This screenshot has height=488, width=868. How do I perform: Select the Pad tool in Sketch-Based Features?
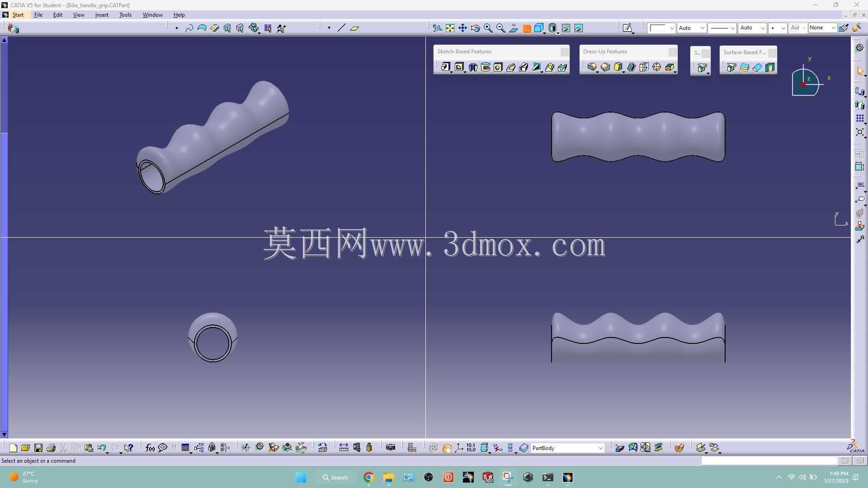click(x=445, y=67)
